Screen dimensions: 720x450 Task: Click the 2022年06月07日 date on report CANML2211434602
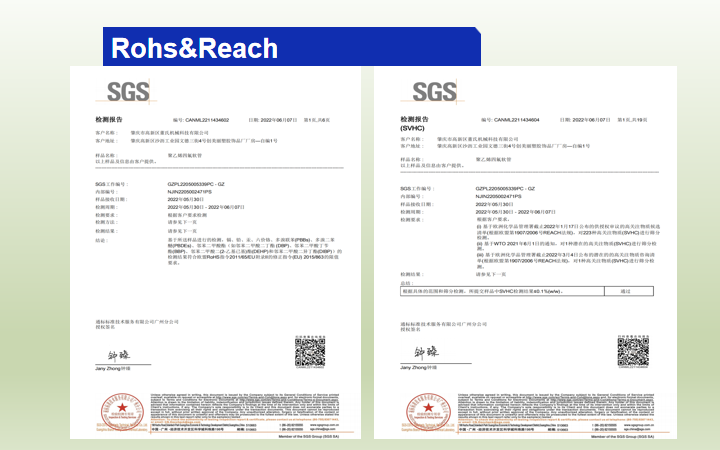click(x=279, y=120)
